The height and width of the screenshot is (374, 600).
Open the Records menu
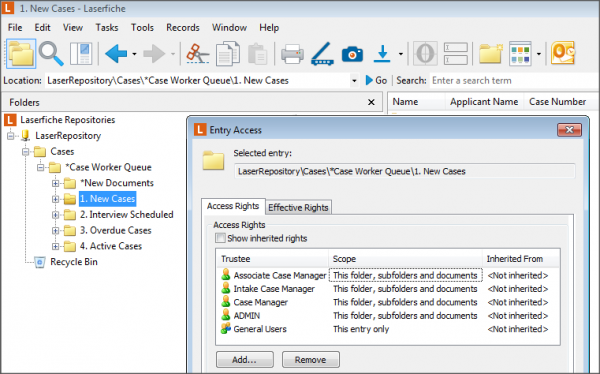(183, 28)
